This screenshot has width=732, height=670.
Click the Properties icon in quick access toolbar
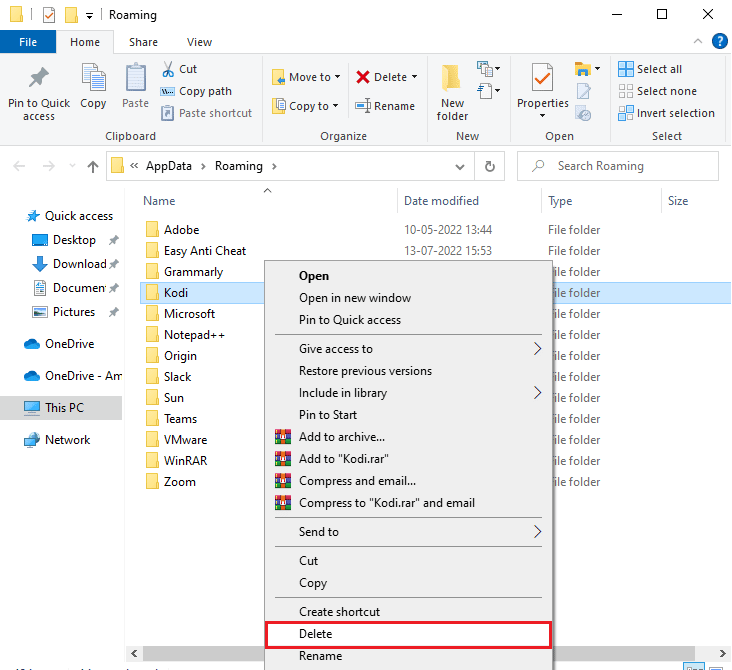click(x=49, y=14)
